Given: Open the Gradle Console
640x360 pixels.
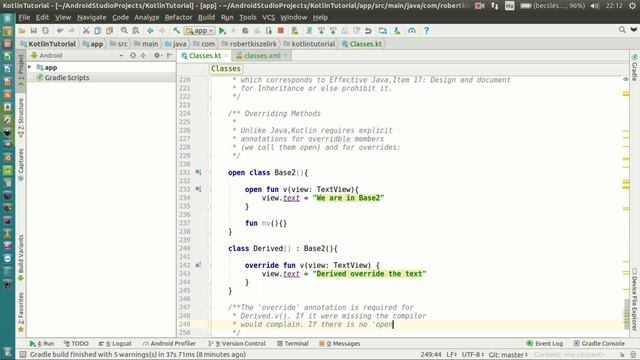Looking at the screenshot, I should pyautogui.click(x=599, y=344).
